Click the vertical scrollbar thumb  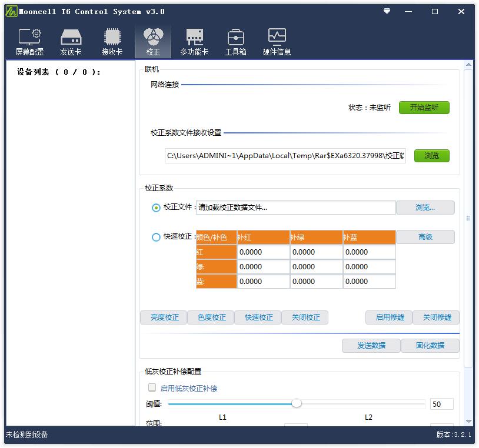pyautogui.click(x=468, y=218)
